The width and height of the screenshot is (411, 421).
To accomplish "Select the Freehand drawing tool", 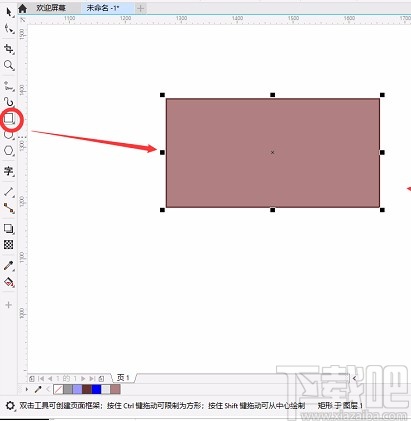I will coord(9,86).
